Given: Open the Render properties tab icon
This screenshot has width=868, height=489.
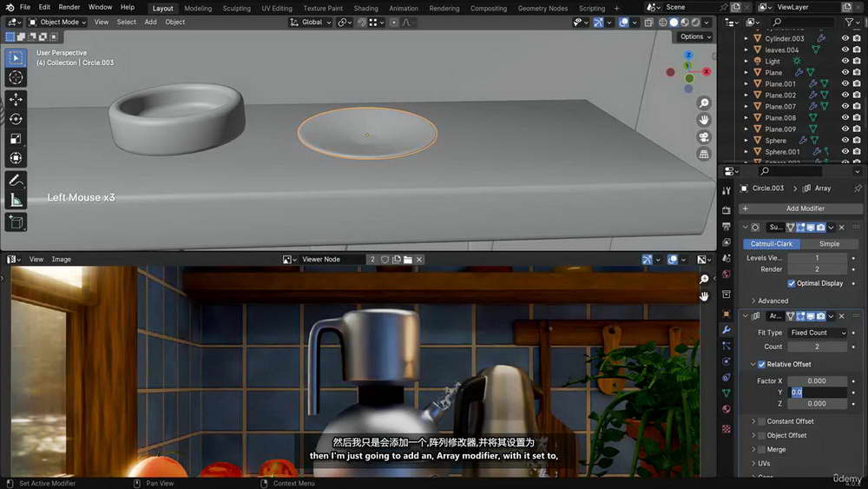Looking at the screenshot, I should pos(727,210).
